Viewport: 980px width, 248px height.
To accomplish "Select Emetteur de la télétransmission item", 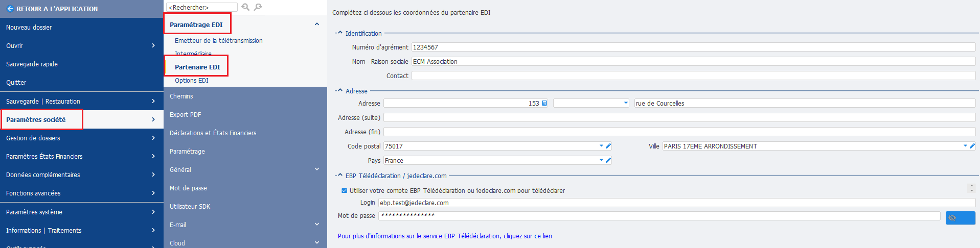I will (x=219, y=40).
